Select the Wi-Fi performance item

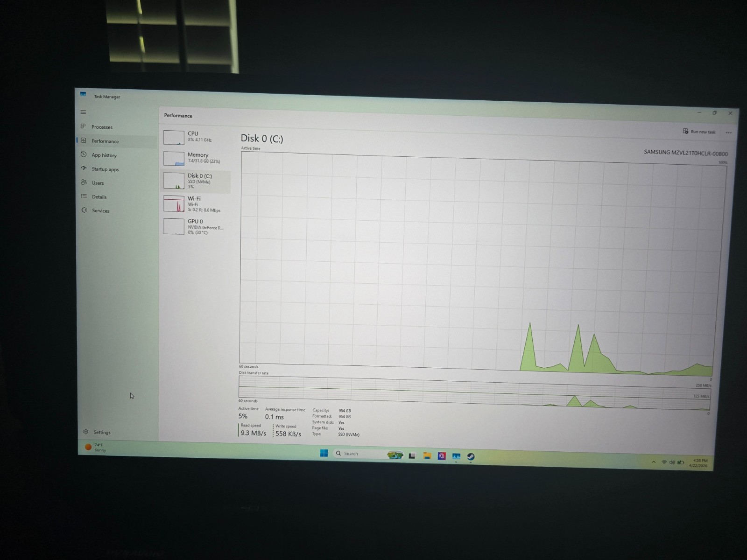tap(196, 204)
